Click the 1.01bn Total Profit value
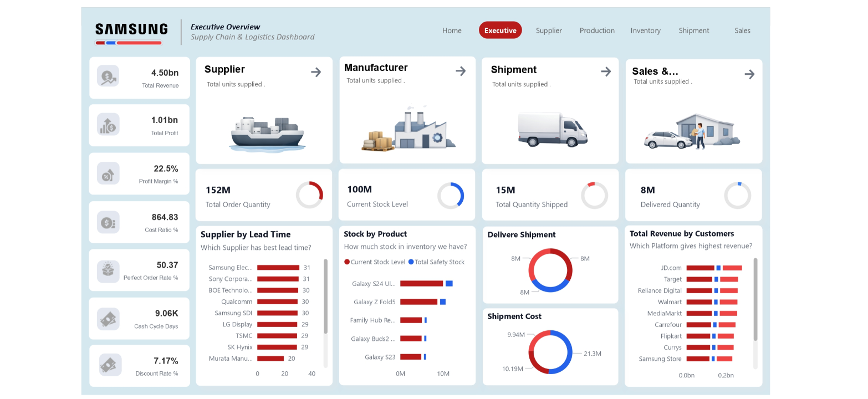Image resolution: width=868 pixels, height=399 pixels. point(165,120)
